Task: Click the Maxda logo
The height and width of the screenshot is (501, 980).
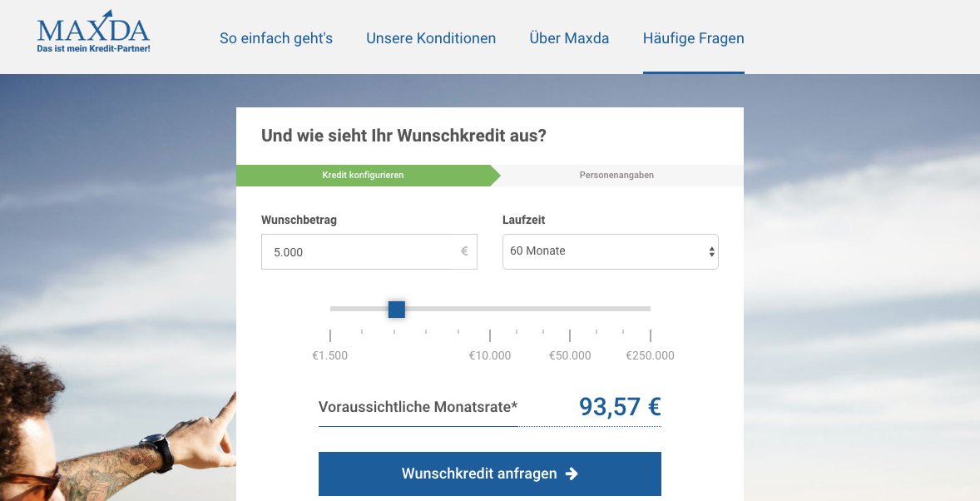Action: [92, 32]
